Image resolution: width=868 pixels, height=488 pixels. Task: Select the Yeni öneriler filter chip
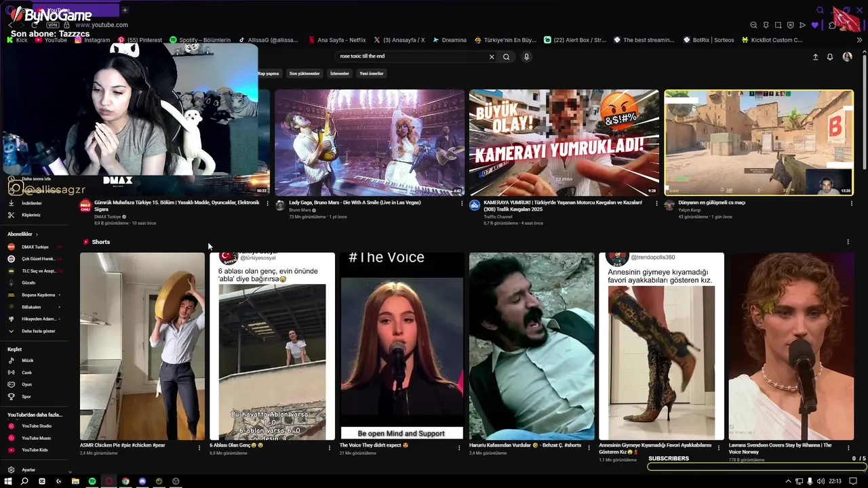[372, 73]
